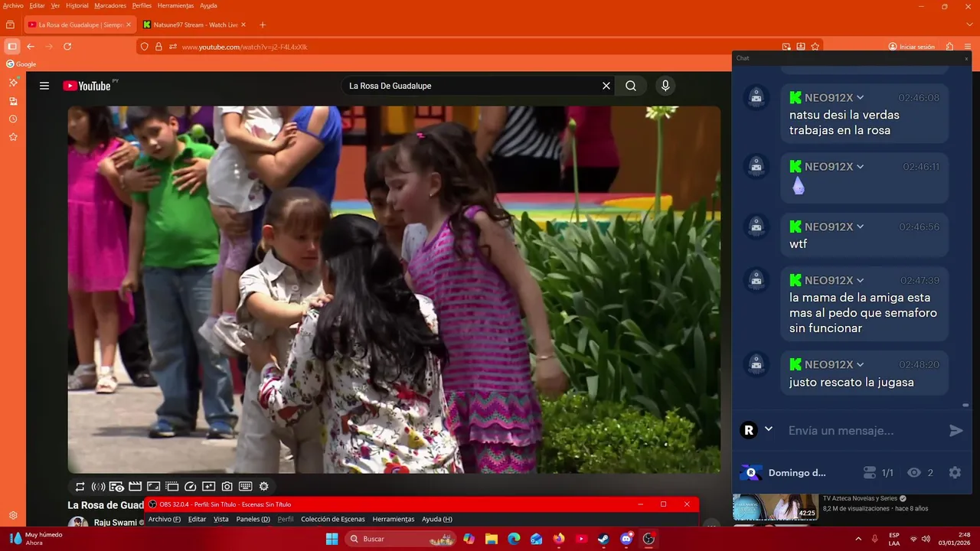Open the extensions puzzle icon
Image resolution: width=980 pixels, height=551 pixels.
pos(949,47)
